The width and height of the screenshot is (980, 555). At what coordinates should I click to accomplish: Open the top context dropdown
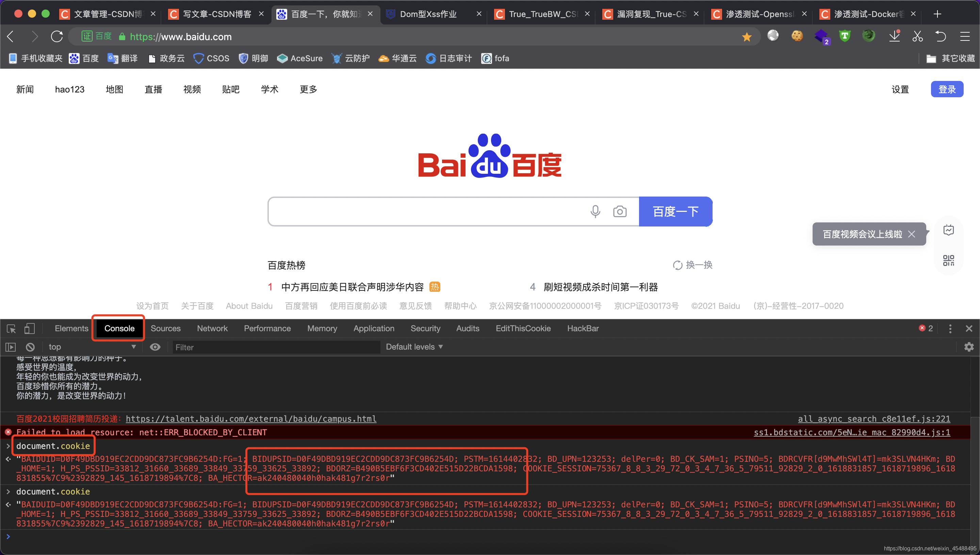point(92,347)
